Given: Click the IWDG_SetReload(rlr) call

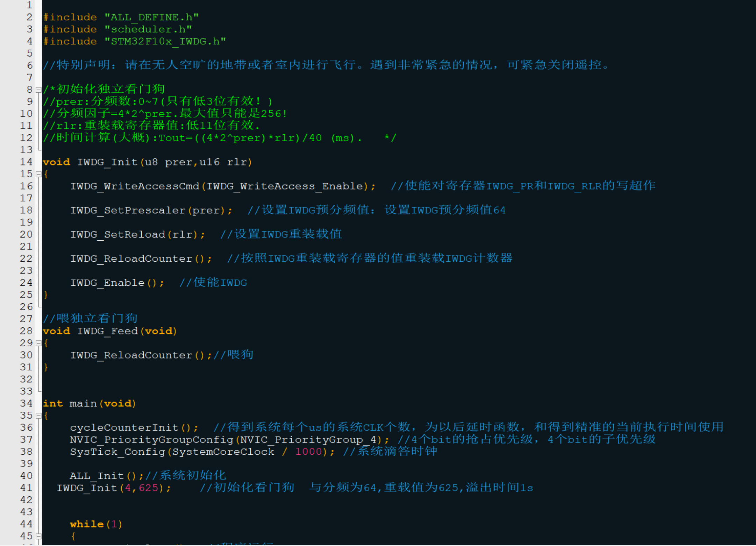Looking at the screenshot, I should tap(117, 234).
